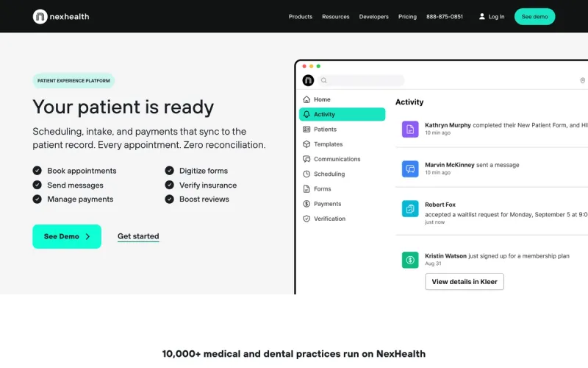Click the user profile icon beside Log In

(482, 16)
